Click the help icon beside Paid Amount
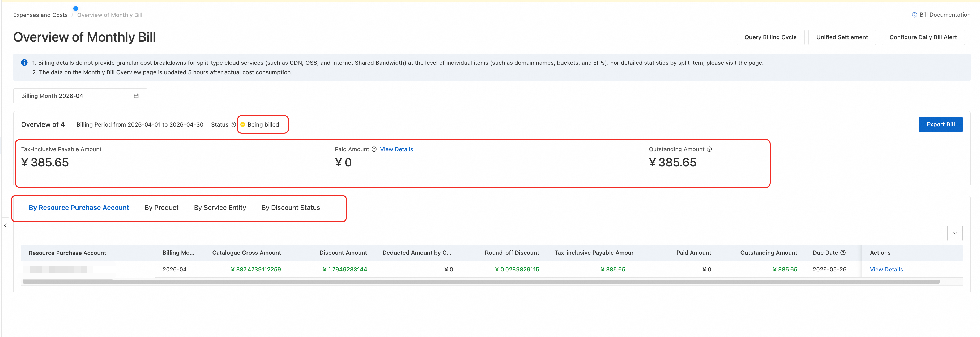Viewport: 980px width, 337px height. (374, 149)
